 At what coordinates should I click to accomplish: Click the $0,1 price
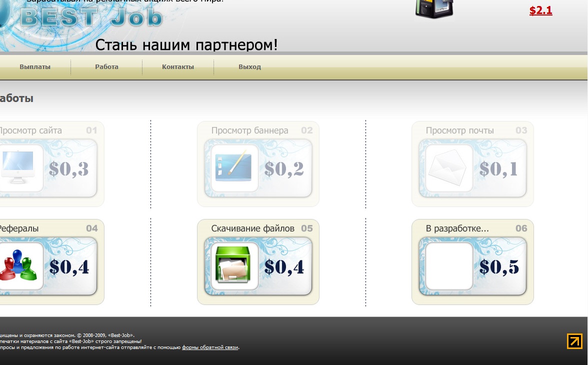coord(498,169)
